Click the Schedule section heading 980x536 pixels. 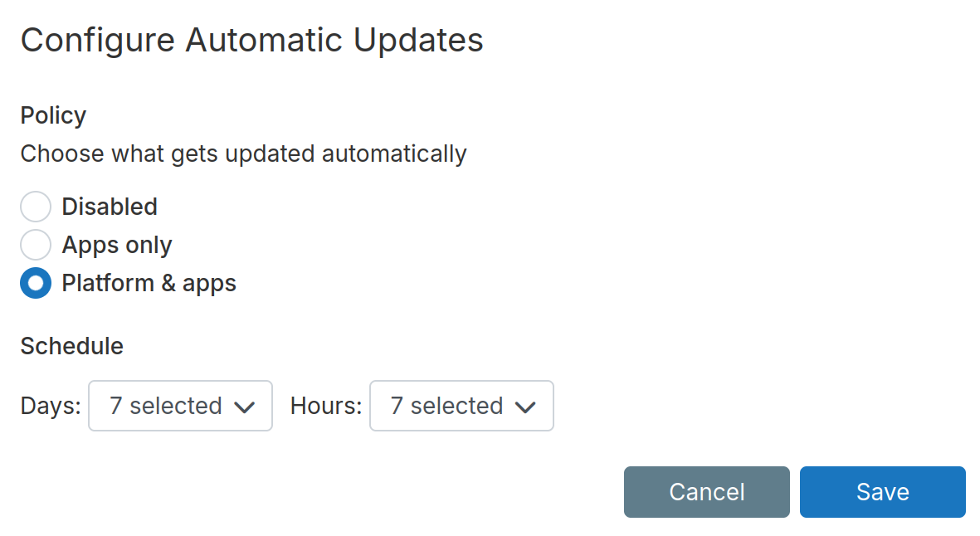pyautogui.click(x=71, y=346)
